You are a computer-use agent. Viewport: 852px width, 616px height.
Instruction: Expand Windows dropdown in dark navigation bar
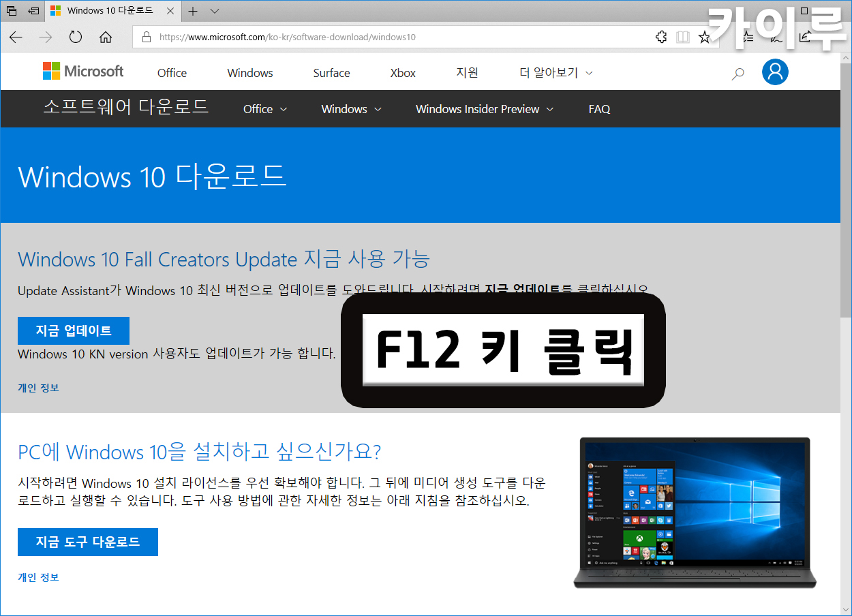[x=351, y=109]
